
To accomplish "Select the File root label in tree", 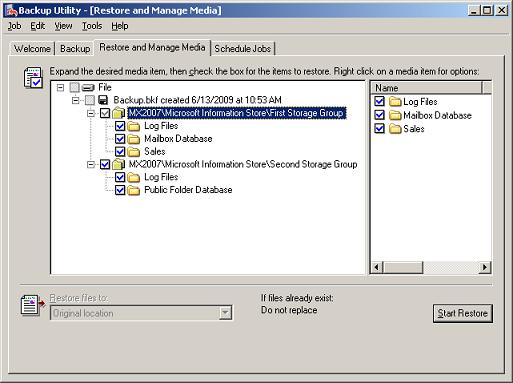I will tap(105, 88).
